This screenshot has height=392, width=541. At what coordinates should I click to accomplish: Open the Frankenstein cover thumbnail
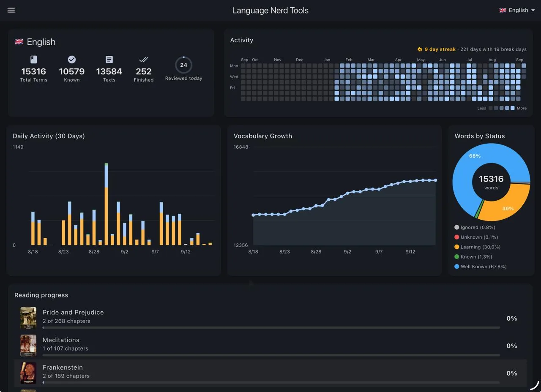(28, 373)
